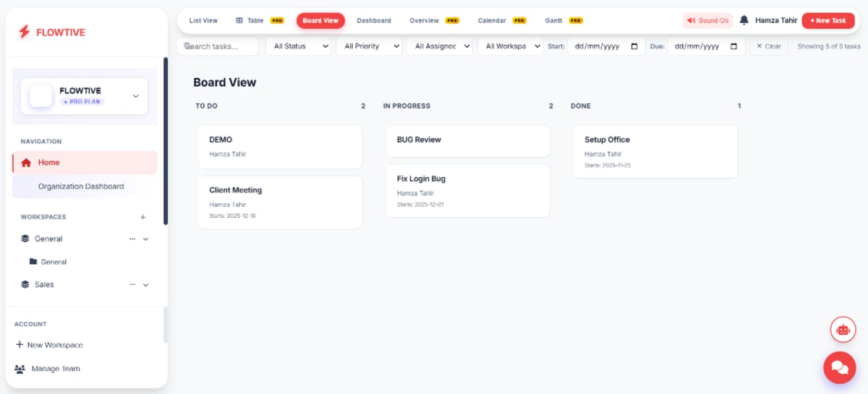Open the All Status filter dropdown
Image resolution: width=868 pixels, height=394 pixels.
tap(299, 46)
